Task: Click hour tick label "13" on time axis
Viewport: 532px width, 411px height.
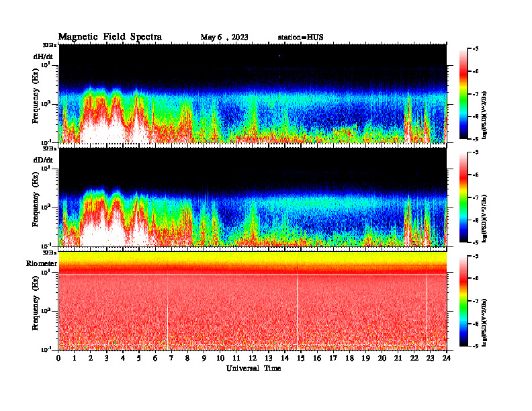Action: 269,358
